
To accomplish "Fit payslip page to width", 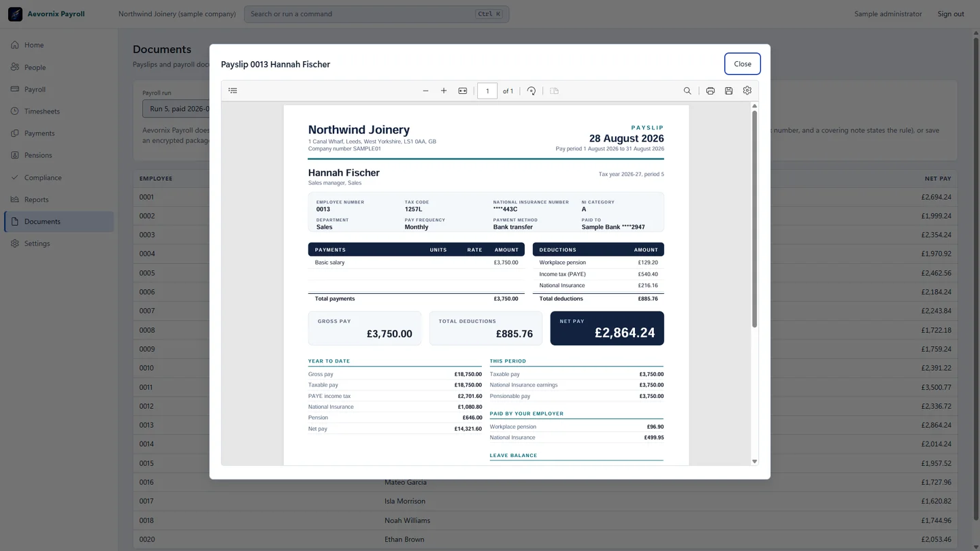I will pos(463,90).
